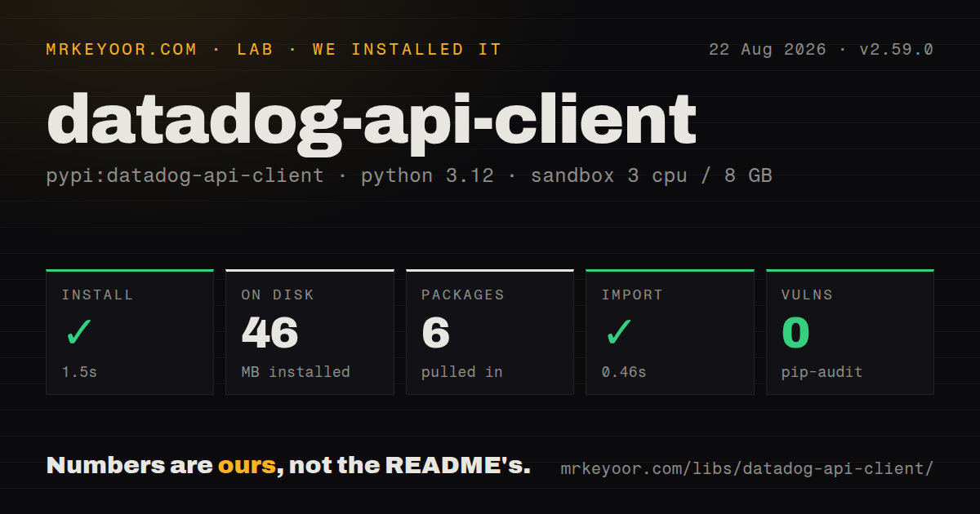
Task: Click the '46' disk size value
Action: [x=270, y=333]
